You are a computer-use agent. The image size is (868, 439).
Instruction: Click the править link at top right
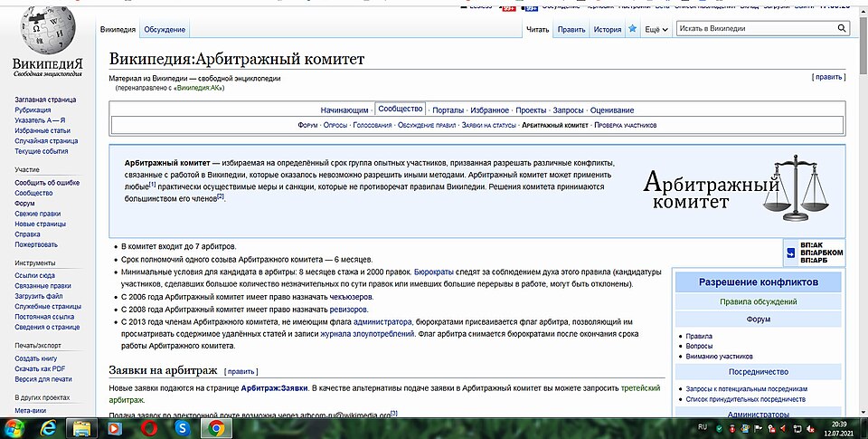829,77
